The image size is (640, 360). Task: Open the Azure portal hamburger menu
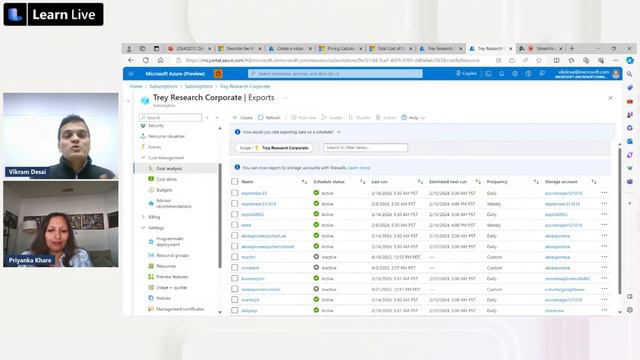(131, 74)
